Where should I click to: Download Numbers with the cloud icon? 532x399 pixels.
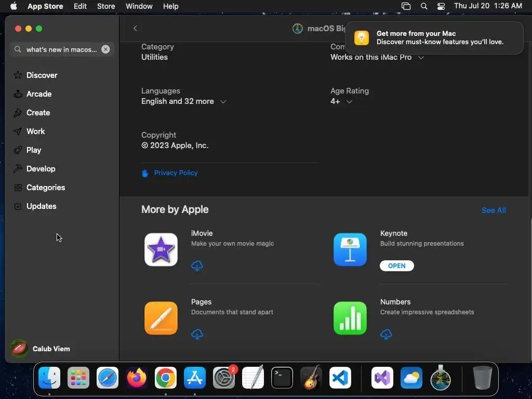(x=386, y=334)
